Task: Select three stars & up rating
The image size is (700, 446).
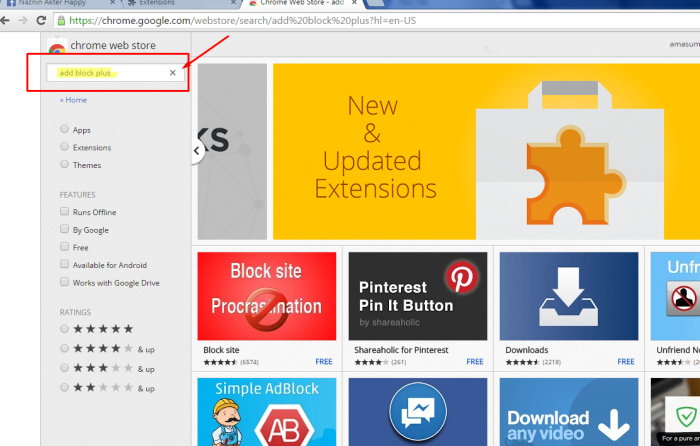Action: pos(64,368)
